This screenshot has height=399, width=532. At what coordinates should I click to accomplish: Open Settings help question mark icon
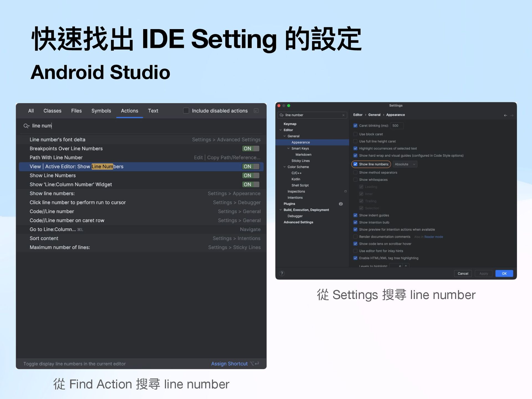point(282,273)
